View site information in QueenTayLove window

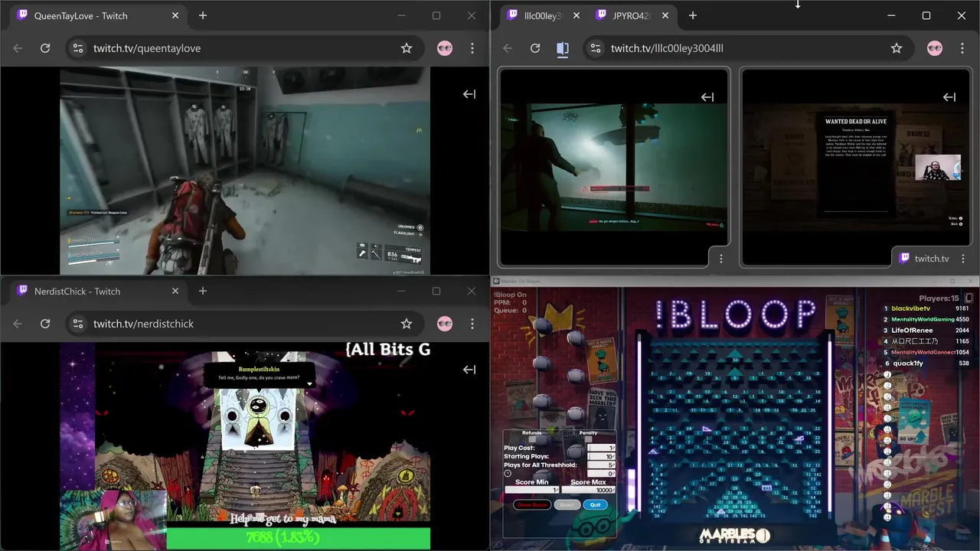[x=77, y=48]
